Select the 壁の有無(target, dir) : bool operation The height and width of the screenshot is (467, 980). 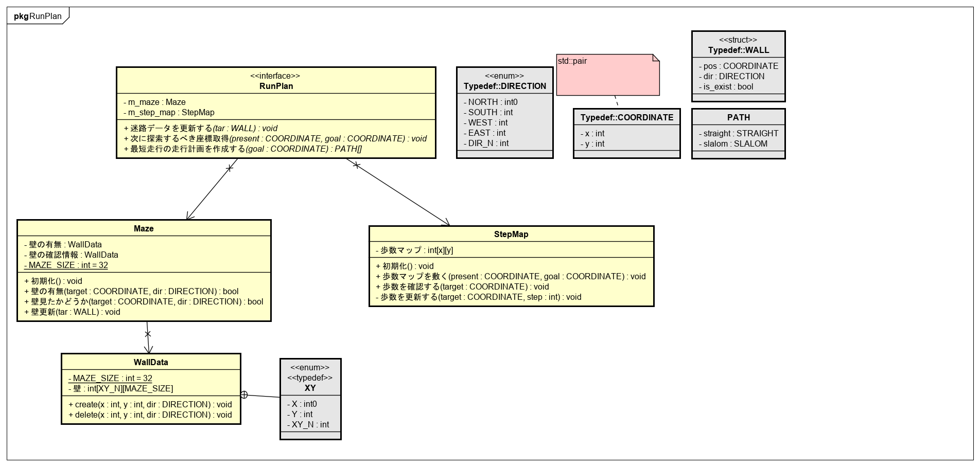point(131,291)
